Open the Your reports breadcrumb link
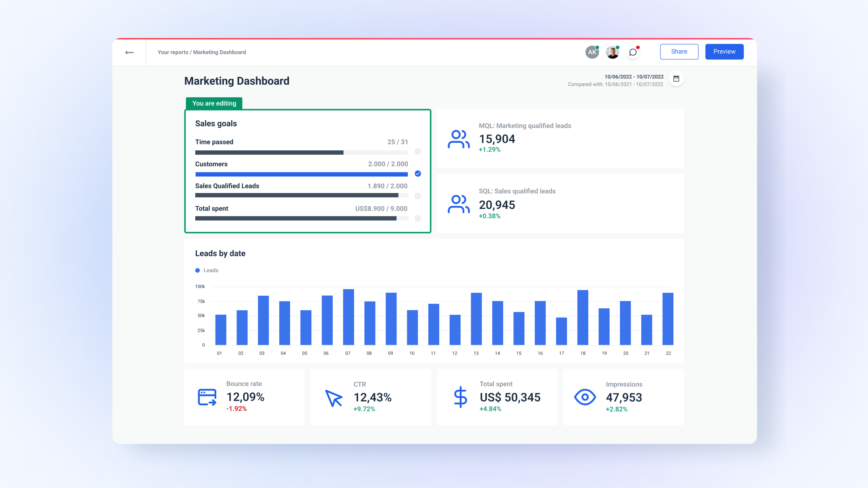868x488 pixels. coord(173,52)
